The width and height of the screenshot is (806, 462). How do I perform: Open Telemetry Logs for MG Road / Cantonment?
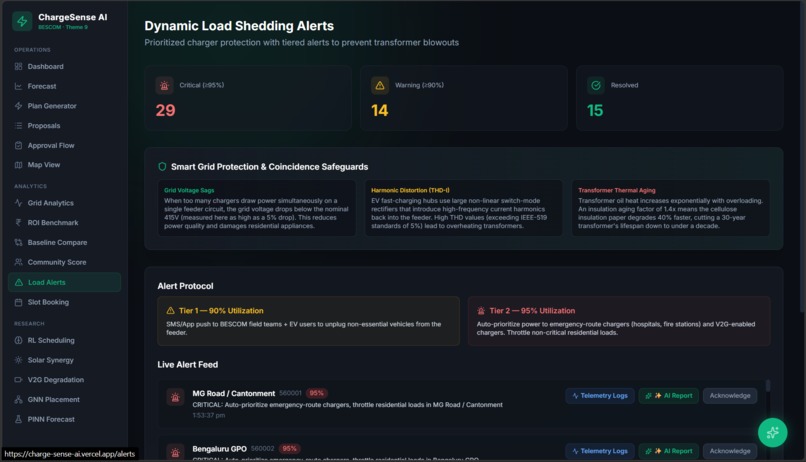600,396
